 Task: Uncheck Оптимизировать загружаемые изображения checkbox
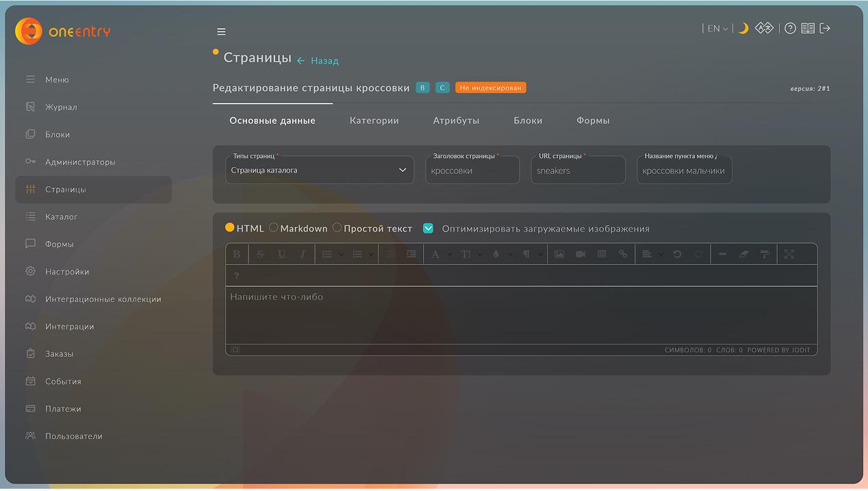pos(428,228)
